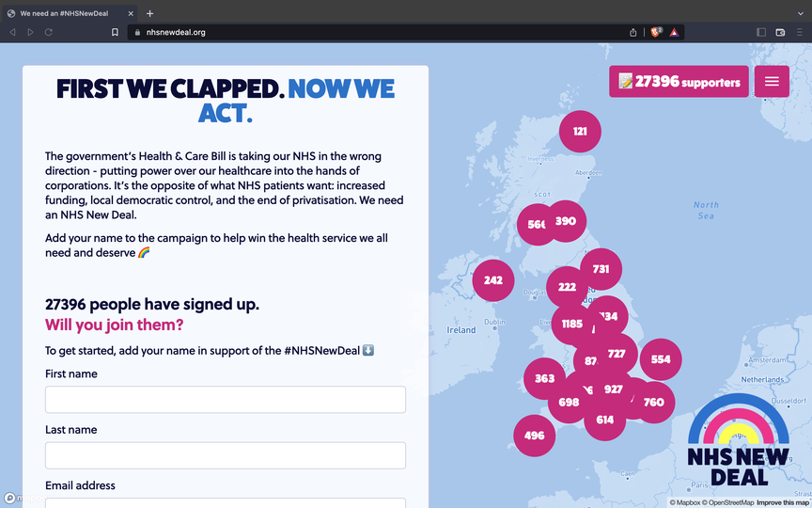
Task: Focus the First name field
Action: point(226,400)
